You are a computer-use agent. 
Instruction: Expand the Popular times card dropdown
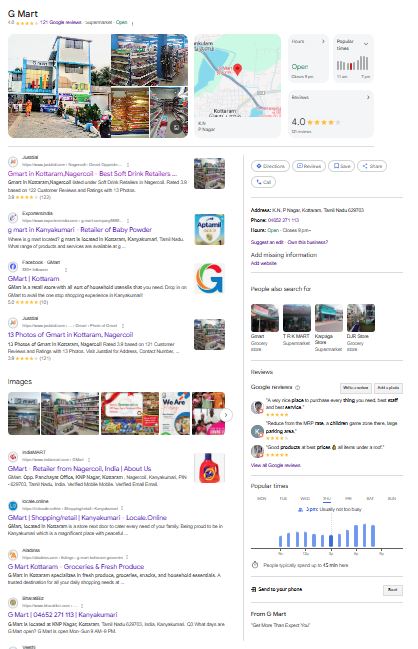coord(366,43)
